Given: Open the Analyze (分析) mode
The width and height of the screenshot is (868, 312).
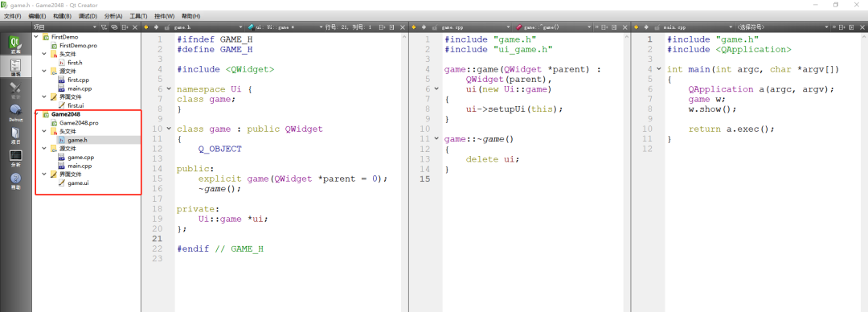Looking at the screenshot, I should (15, 158).
